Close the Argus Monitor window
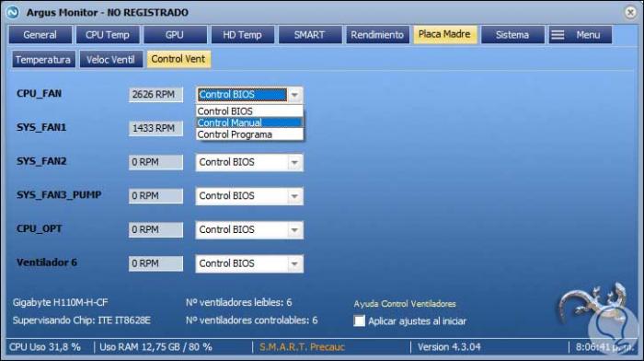Viewport: 644px width, 361px height. [x=630, y=12]
